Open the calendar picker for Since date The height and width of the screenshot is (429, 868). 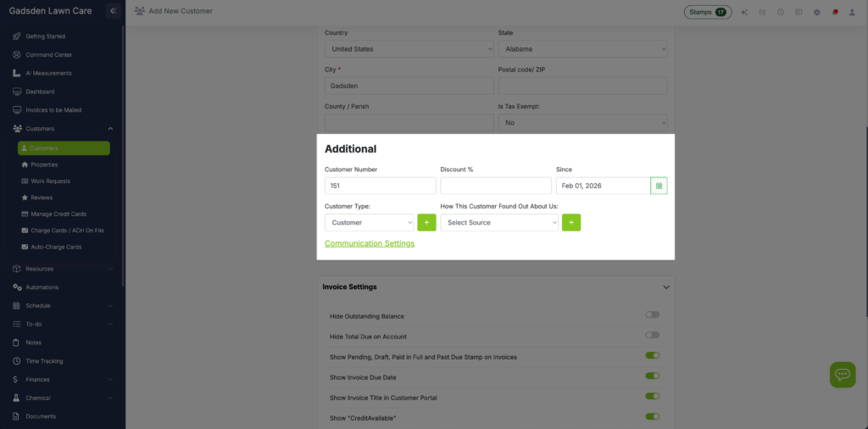point(659,186)
